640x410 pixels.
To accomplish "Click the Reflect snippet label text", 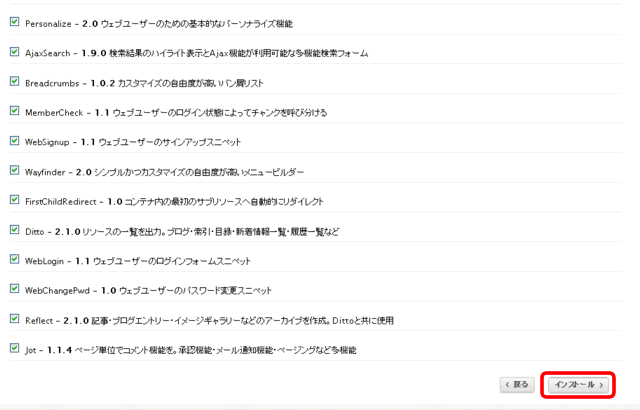I will tap(209, 321).
